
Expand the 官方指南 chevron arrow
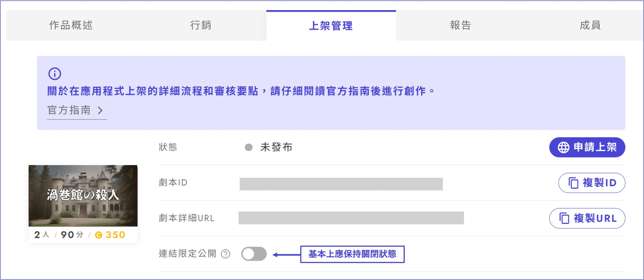point(100,110)
